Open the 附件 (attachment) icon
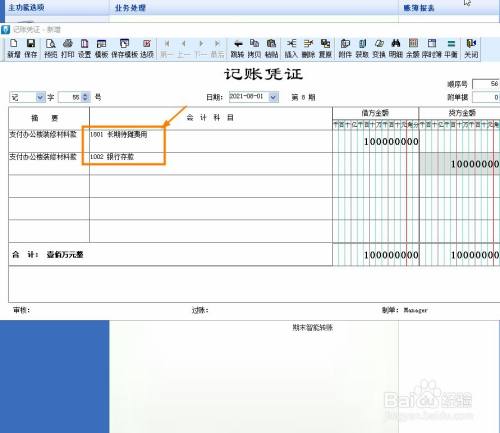The height and width of the screenshot is (433, 500). click(x=345, y=44)
